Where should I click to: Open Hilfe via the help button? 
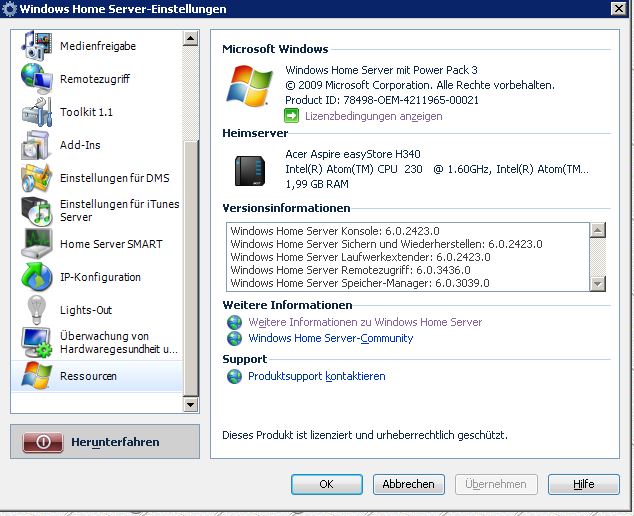click(583, 484)
